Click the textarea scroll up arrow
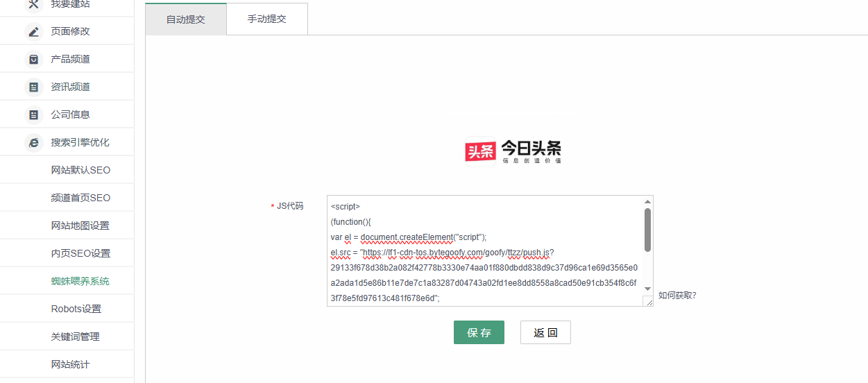The image size is (868, 383). click(x=647, y=201)
